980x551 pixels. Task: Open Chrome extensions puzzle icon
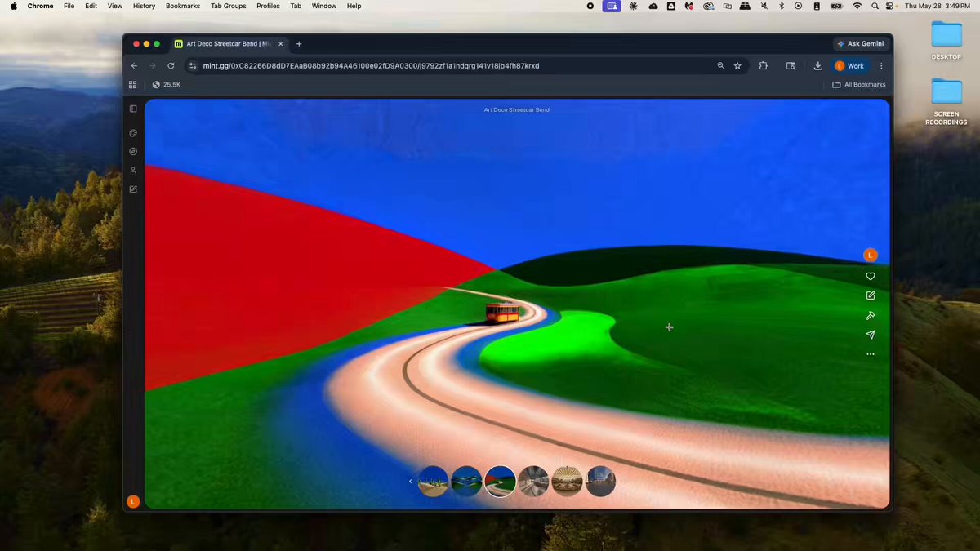point(764,66)
